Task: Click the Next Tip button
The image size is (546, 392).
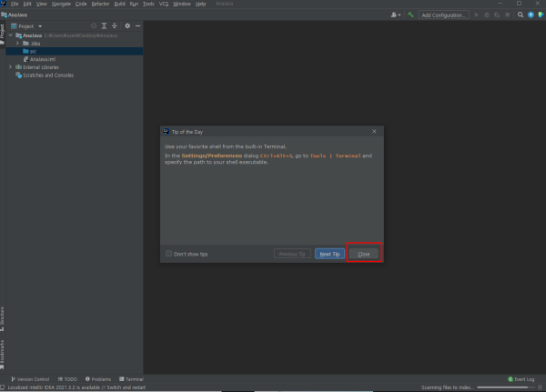Action: click(329, 254)
